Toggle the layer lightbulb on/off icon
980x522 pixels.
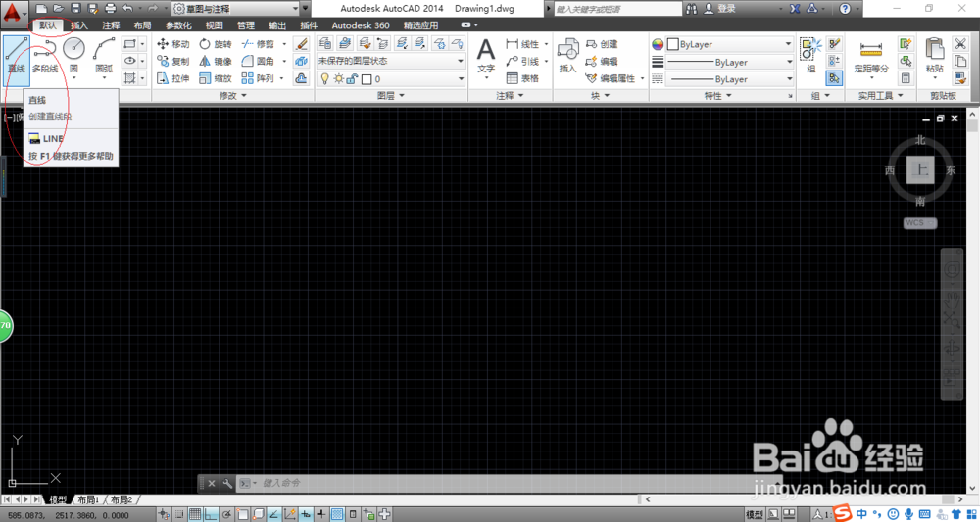click(325, 79)
